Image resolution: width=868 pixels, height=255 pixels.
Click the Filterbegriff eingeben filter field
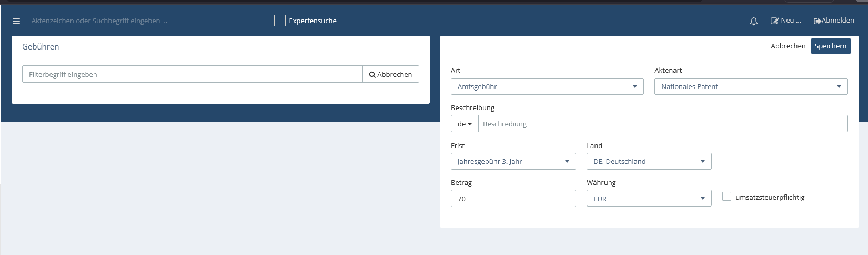pyautogui.click(x=192, y=74)
